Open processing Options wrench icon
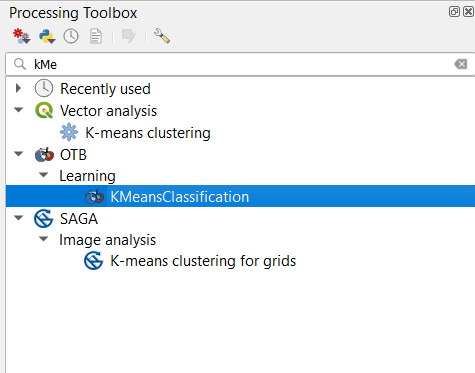 (x=162, y=36)
